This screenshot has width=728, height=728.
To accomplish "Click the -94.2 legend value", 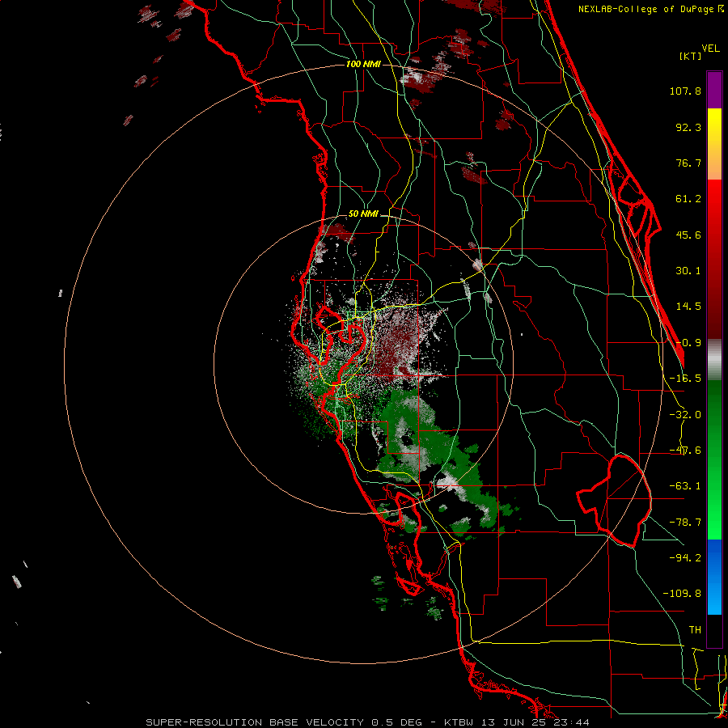I will [685, 557].
